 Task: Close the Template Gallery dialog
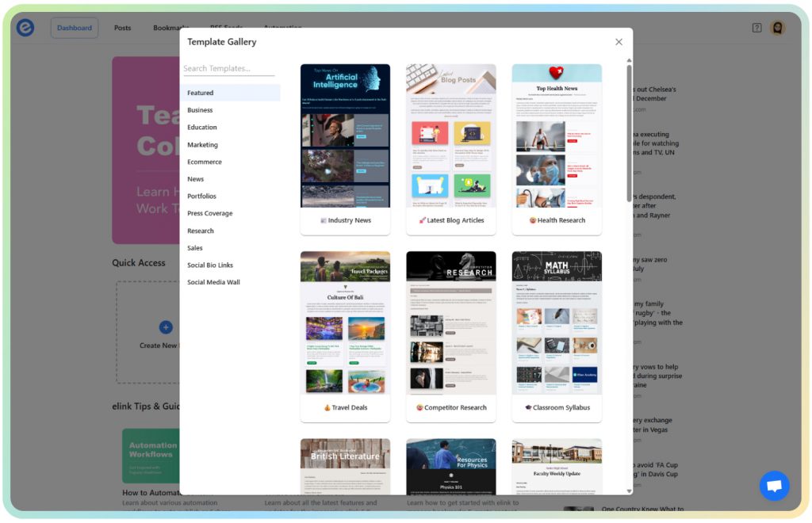click(619, 42)
